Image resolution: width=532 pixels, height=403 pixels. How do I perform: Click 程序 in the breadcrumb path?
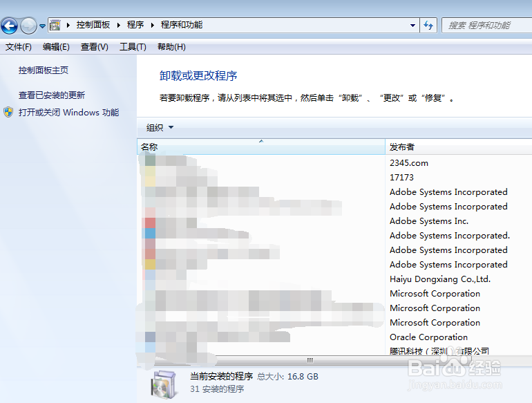coord(135,25)
